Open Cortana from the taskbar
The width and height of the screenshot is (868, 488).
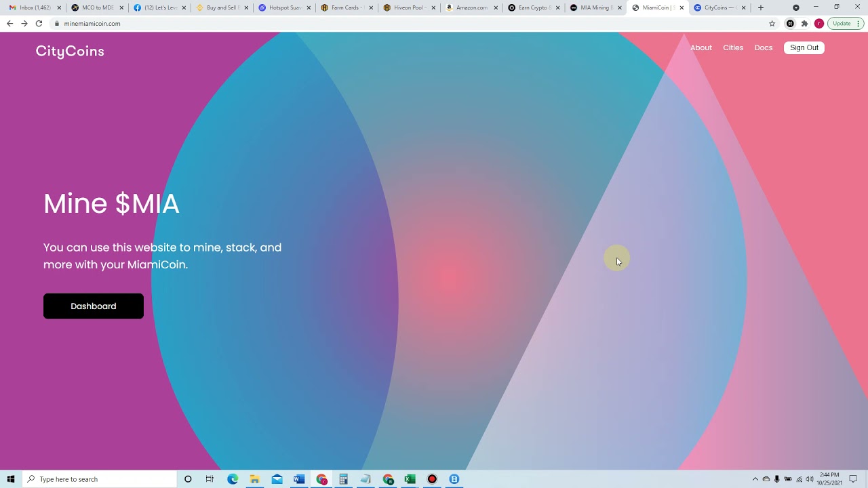click(188, 479)
